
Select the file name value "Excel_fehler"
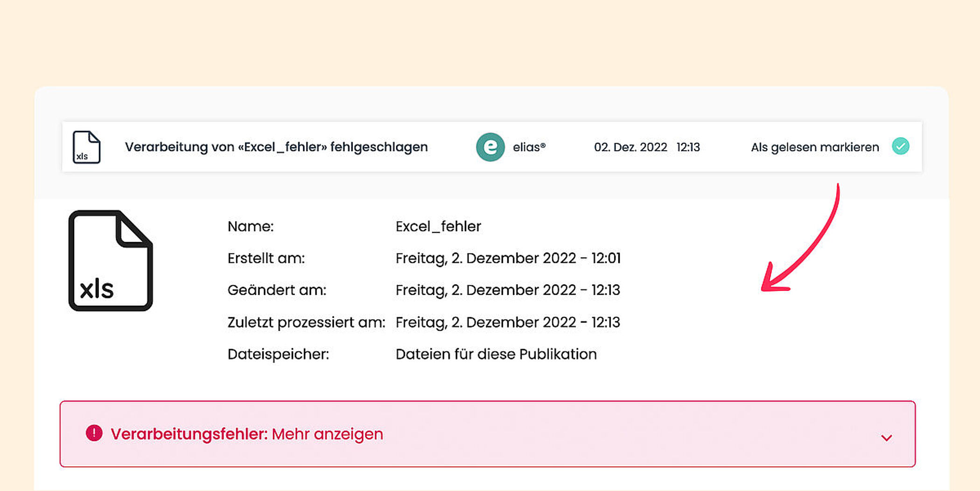coord(438,226)
